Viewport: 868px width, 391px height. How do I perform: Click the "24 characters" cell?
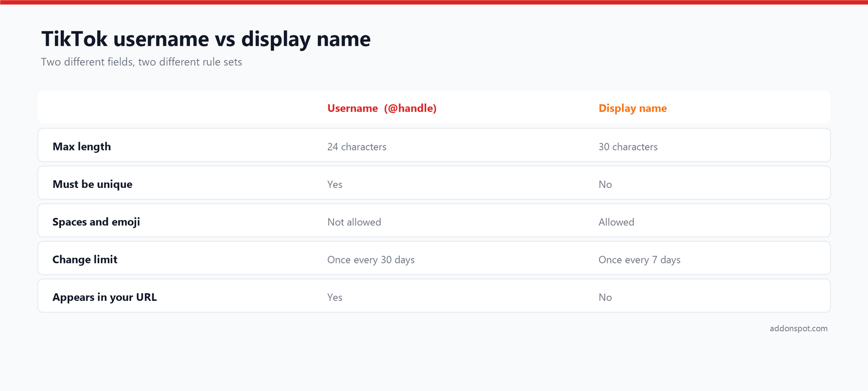[x=357, y=147]
